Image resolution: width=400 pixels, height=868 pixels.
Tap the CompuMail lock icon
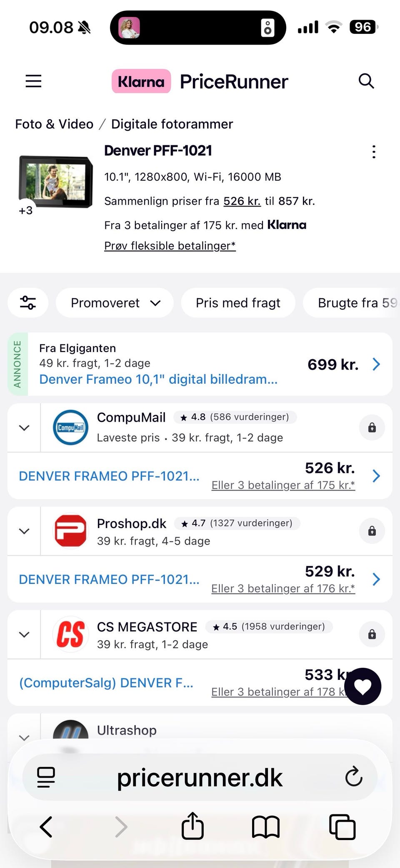372,428
